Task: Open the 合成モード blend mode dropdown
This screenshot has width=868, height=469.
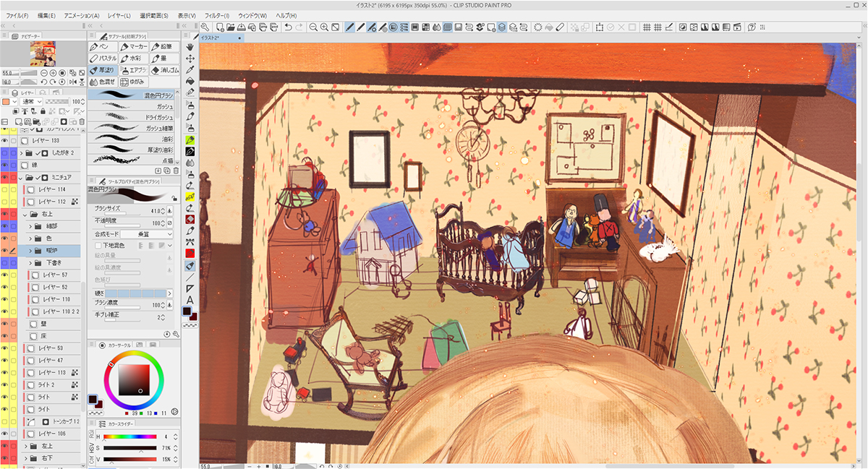Action: tap(146, 234)
